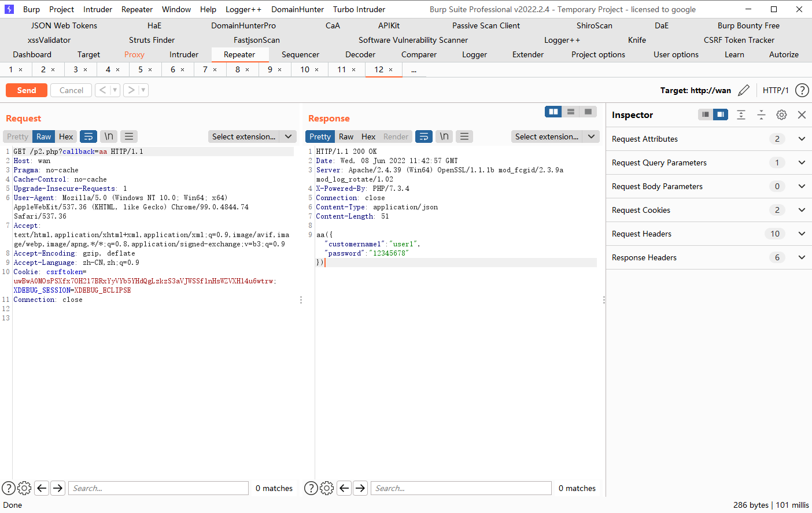This screenshot has width=812, height=513.
Task: Close Repeater tab 12
Action: point(391,69)
